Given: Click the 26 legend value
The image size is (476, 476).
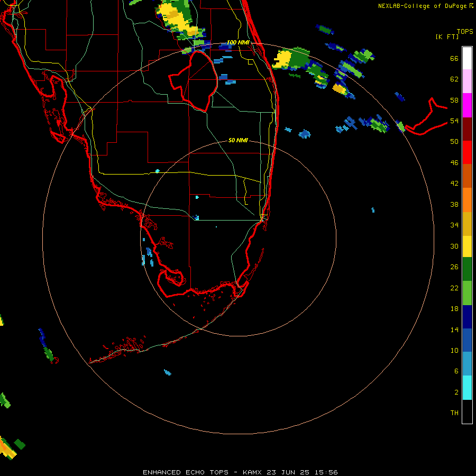Looking at the screenshot, I should point(454,267).
